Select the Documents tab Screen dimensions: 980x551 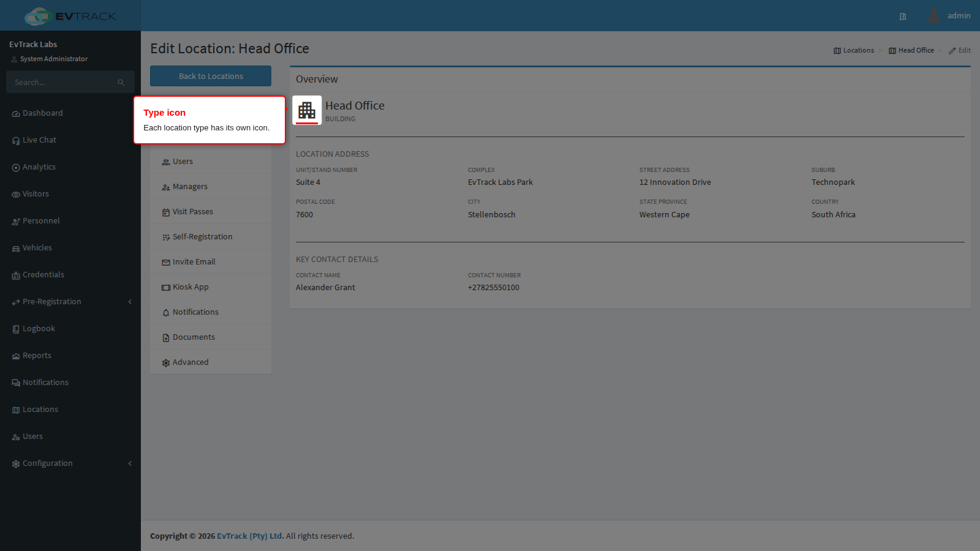(211, 337)
